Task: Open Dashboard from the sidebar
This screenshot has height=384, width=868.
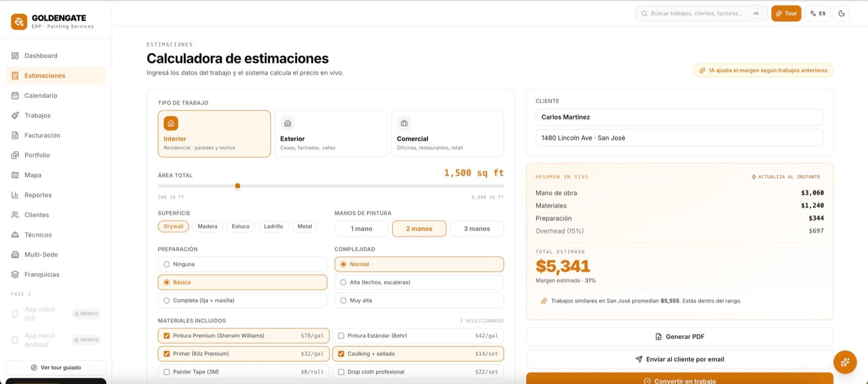Action: (x=56, y=55)
